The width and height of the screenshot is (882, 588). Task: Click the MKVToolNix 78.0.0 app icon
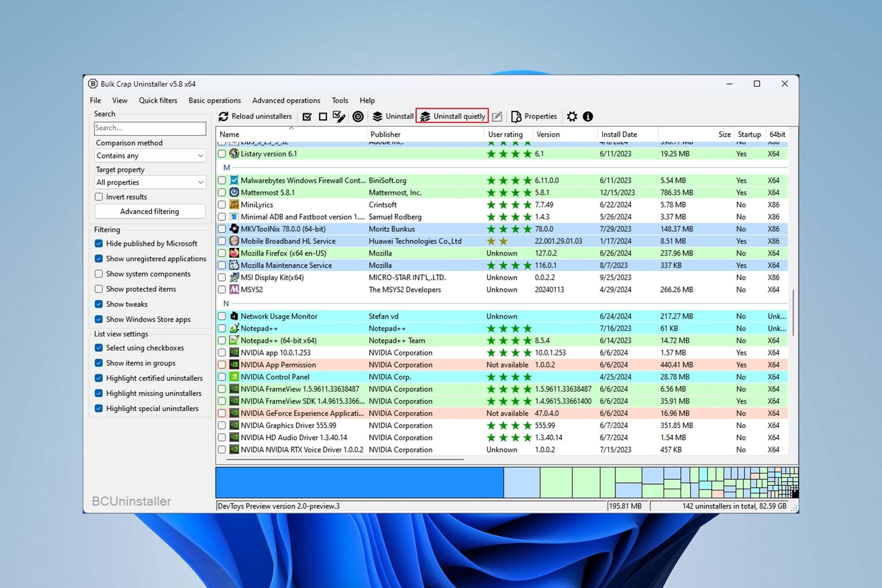click(234, 229)
